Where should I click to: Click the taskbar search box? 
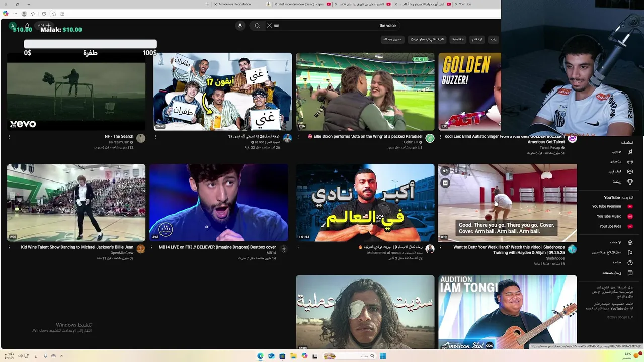(x=350, y=356)
